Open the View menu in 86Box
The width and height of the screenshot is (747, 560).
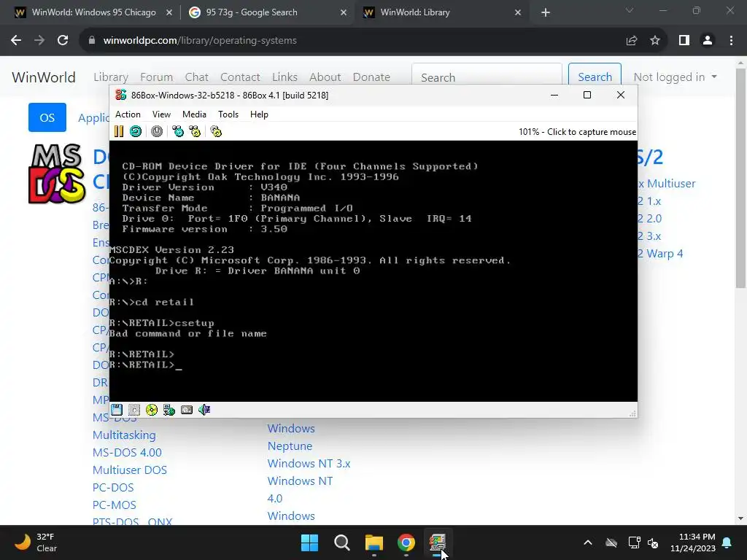pyautogui.click(x=161, y=114)
